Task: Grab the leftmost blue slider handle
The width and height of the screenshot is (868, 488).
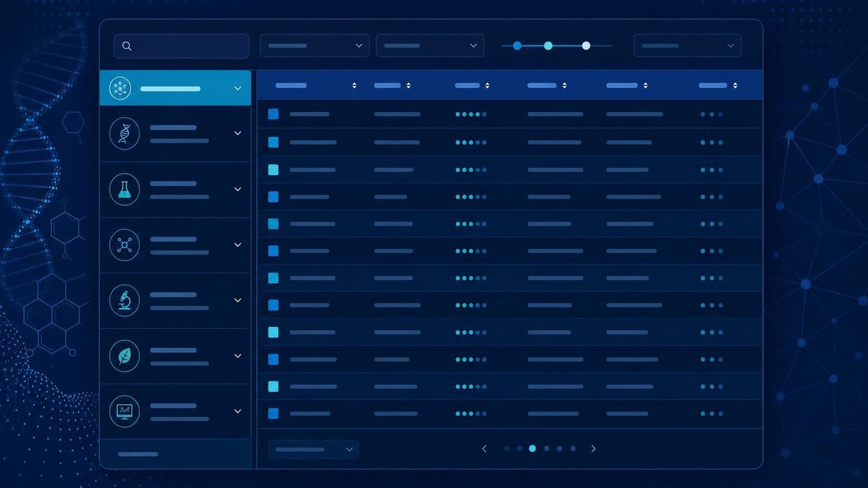Action: (517, 46)
